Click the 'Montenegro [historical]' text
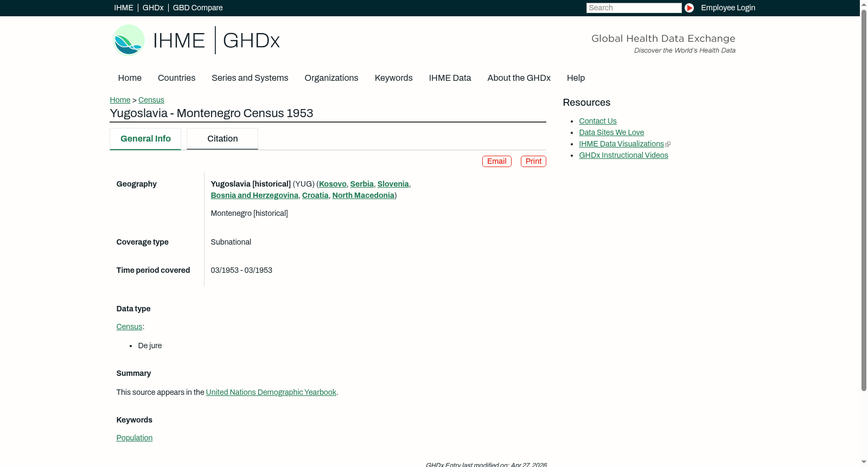Screen dimensions: 868x467 click(250, 213)
